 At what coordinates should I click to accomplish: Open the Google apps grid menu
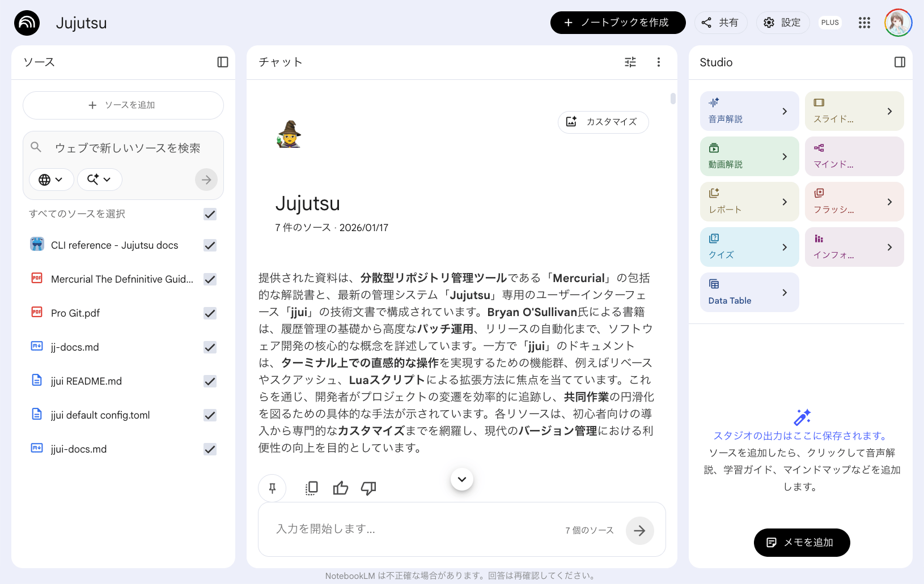tap(864, 23)
